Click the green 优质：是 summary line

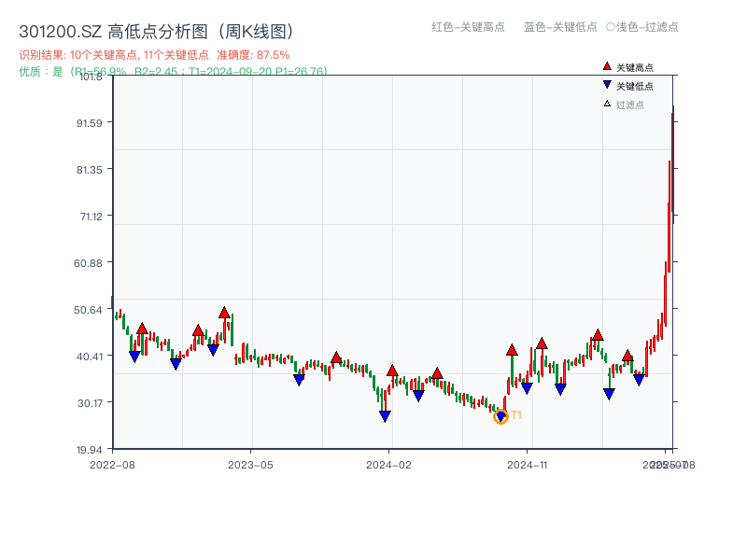(174, 72)
